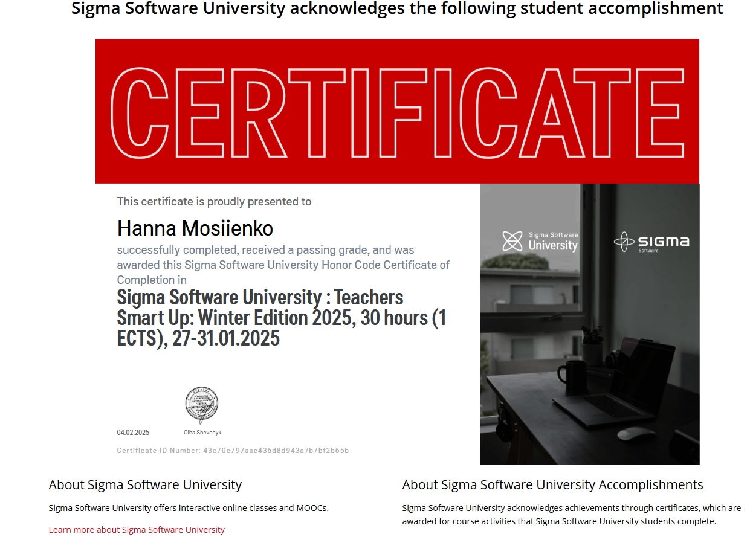This screenshot has height=560, width=750.
Task: Click the red CERTIFICATE banner
Action: click(397, 111)
